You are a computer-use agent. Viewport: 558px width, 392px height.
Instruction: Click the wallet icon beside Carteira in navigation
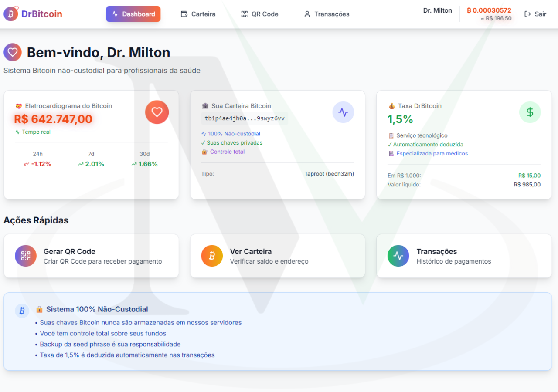(x=184, y=14)
